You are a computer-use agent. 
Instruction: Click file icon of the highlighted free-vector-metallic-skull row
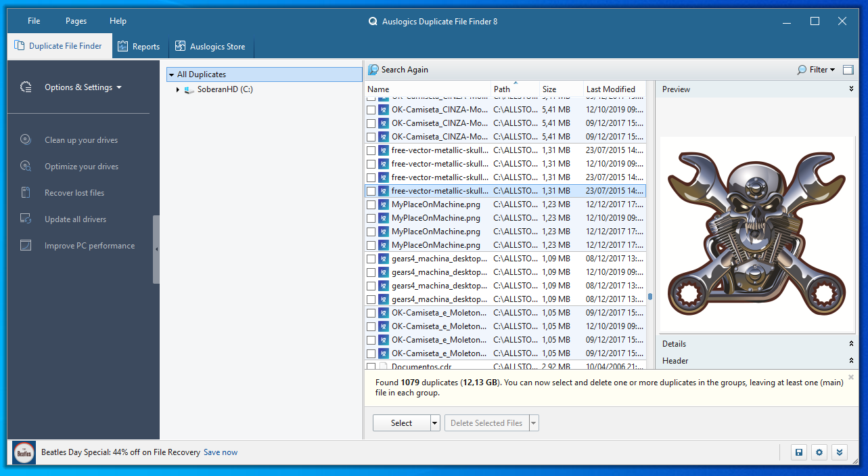(x=384, y=191)
